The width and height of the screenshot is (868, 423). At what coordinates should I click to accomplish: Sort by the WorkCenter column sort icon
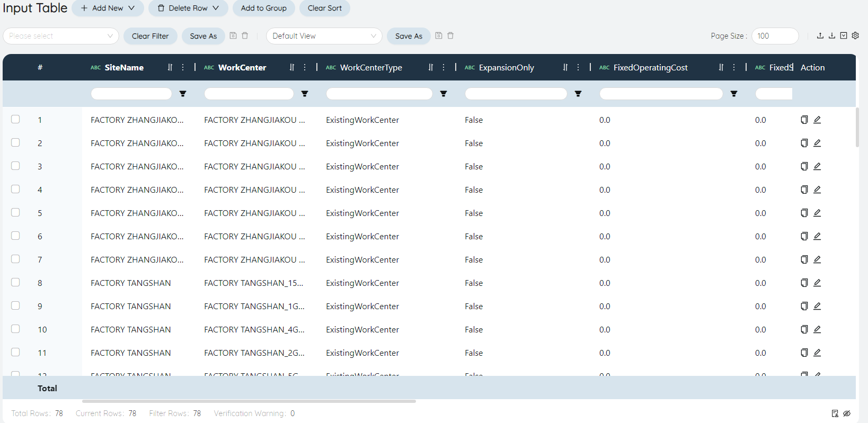coord(292,67)
